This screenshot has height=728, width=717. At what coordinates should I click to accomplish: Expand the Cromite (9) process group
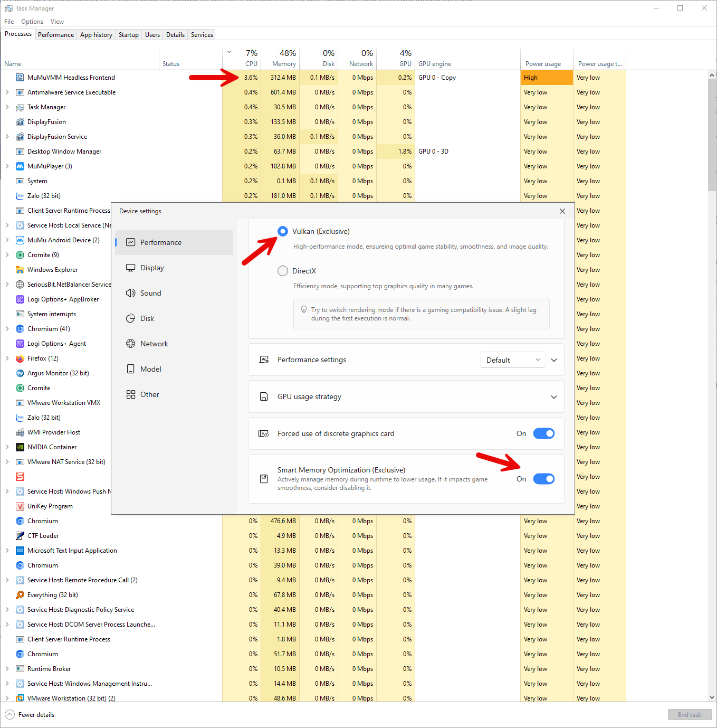tap(7, 255)
